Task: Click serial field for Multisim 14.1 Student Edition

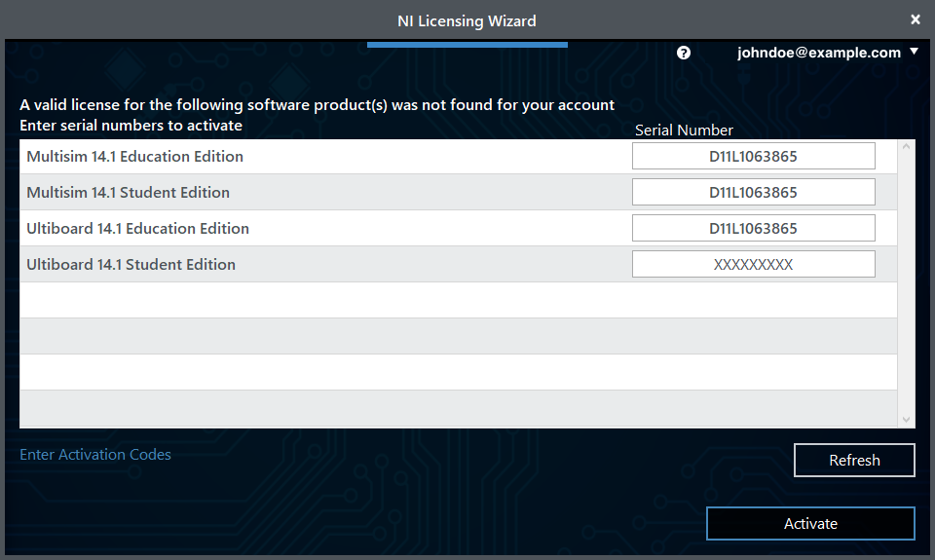Action: pos(753,192)
